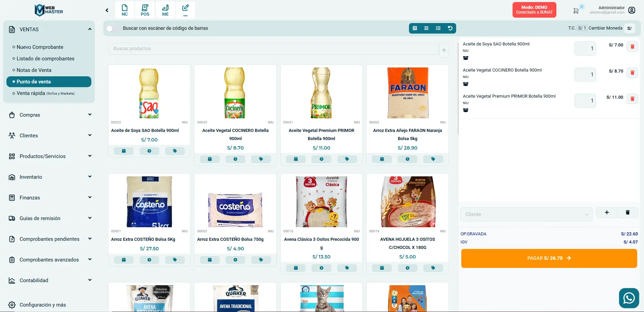Click clock icon on Aceite COCINERO card
Viewport: 644px width, 312px height.
click(235, 159)
